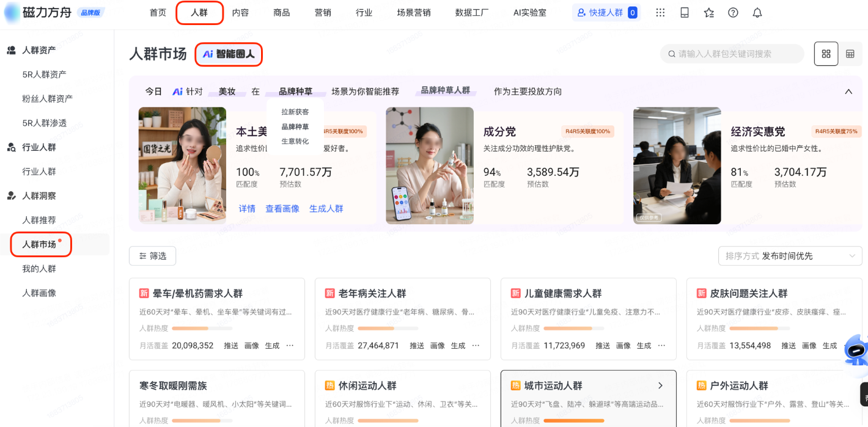Click the 查看画像 link under 本土美妆 crowd

282,208
